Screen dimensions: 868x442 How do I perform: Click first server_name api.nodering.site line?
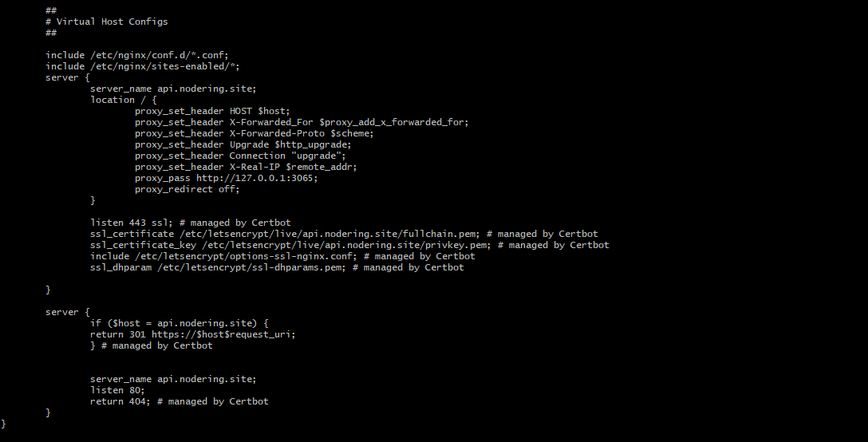(173, 89)
